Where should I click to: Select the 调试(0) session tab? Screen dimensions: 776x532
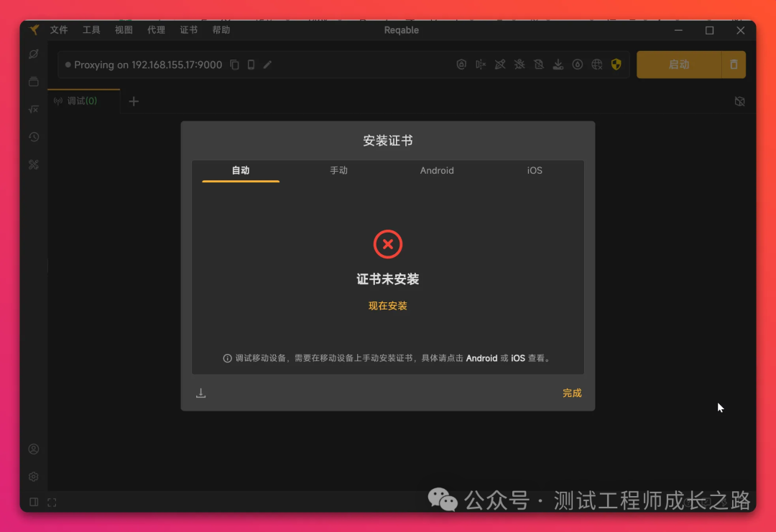[x=83, y=101]
